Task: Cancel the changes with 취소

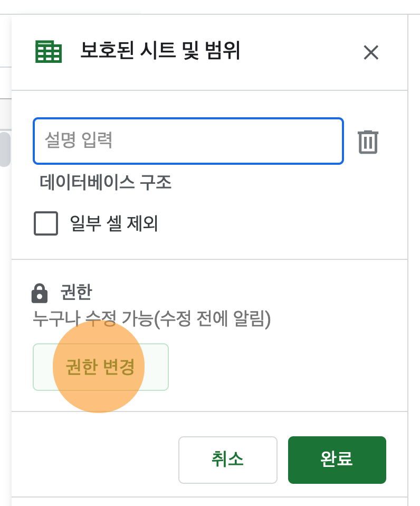Action: coord(227,460)
